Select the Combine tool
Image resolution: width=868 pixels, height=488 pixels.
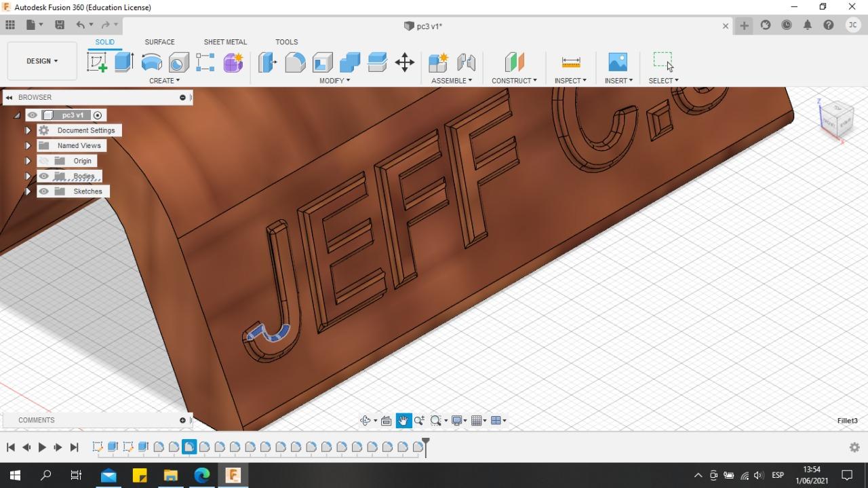[350, 62]
